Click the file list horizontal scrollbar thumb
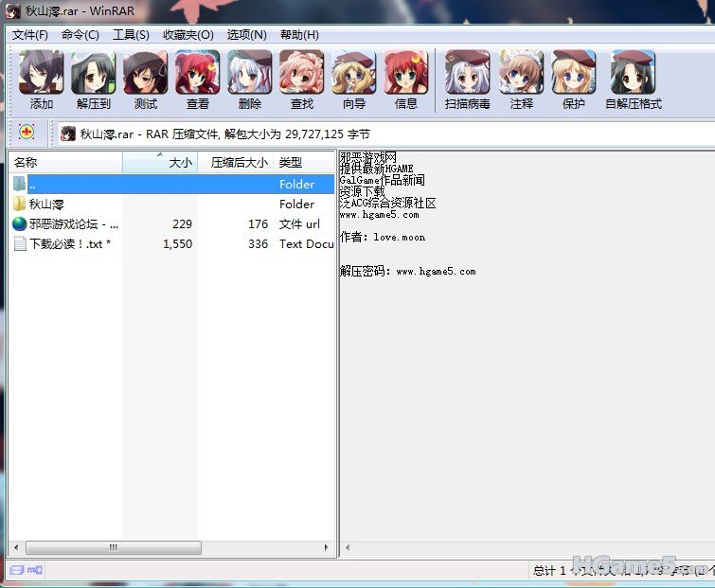This screenshot has width=715, height=588. click(114, 547)
